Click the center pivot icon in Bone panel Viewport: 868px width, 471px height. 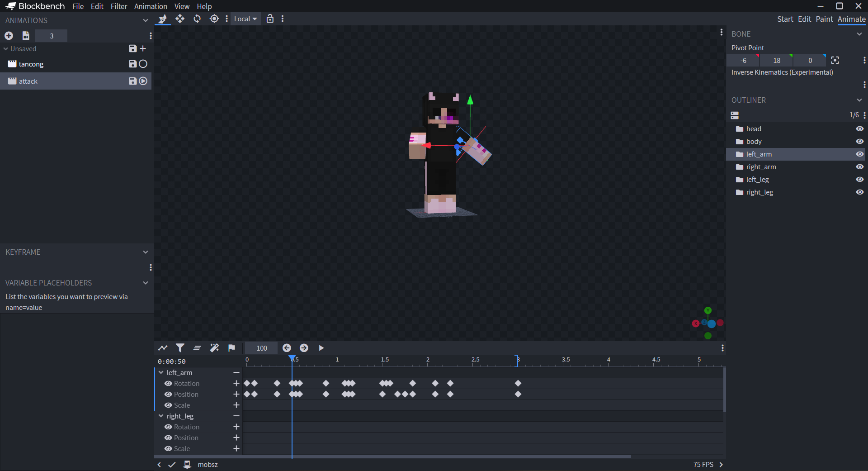click(x=835, y=60)
